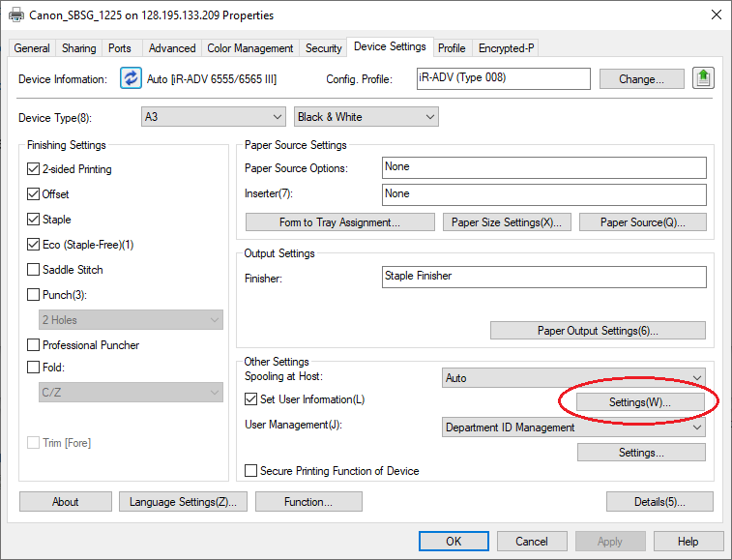Open the Advanced tab
The width and height of the screenshot is (732, 560).
172,48
